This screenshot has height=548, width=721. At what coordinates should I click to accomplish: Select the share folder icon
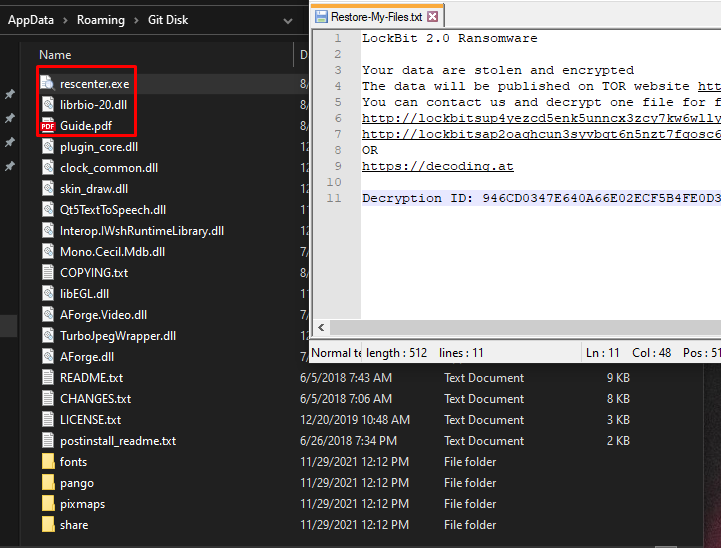pyautogui.click(x=48, y=525)
